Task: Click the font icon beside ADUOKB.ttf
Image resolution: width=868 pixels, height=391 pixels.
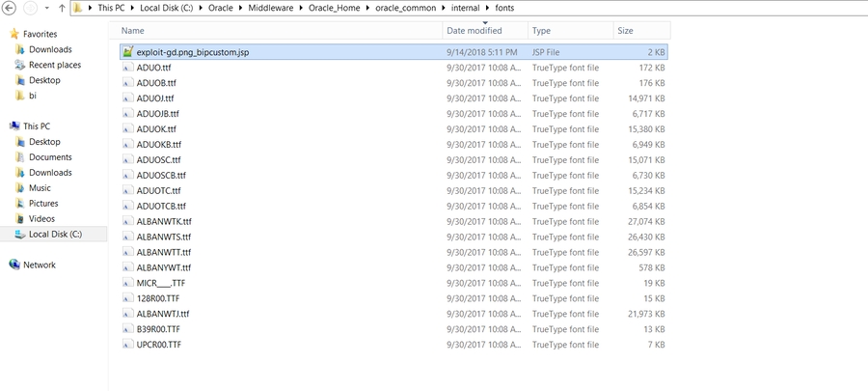Action: pyautogui.click(x=128, y=145)
